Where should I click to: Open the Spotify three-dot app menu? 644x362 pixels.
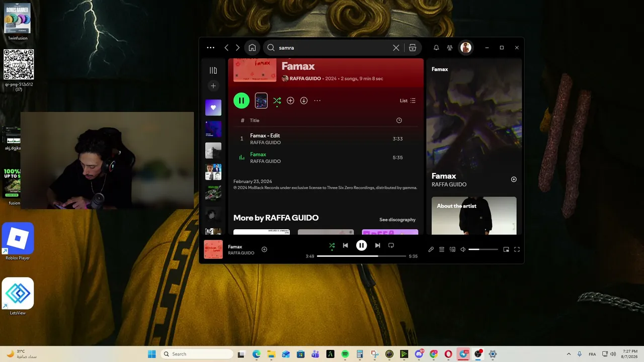tap(210, 48)
